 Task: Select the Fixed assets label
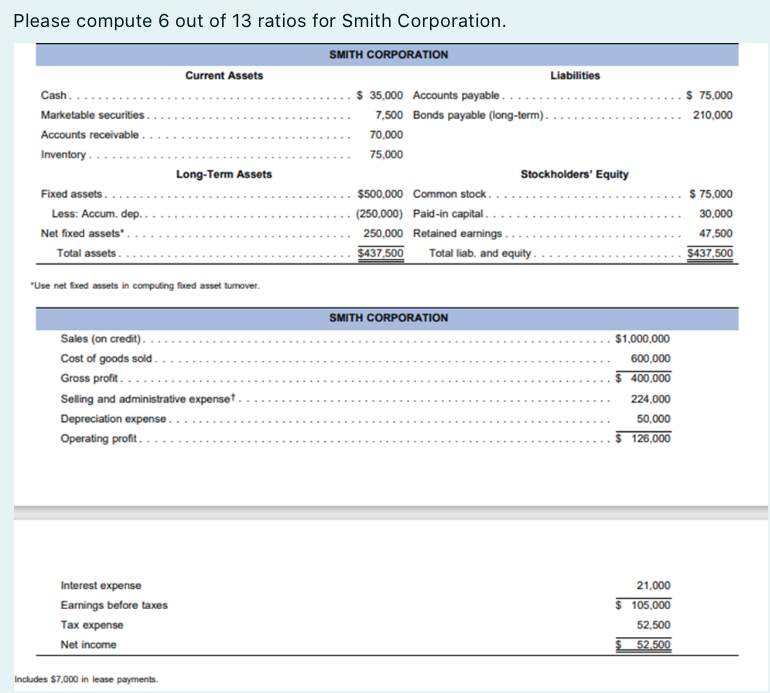coord(71,194)
